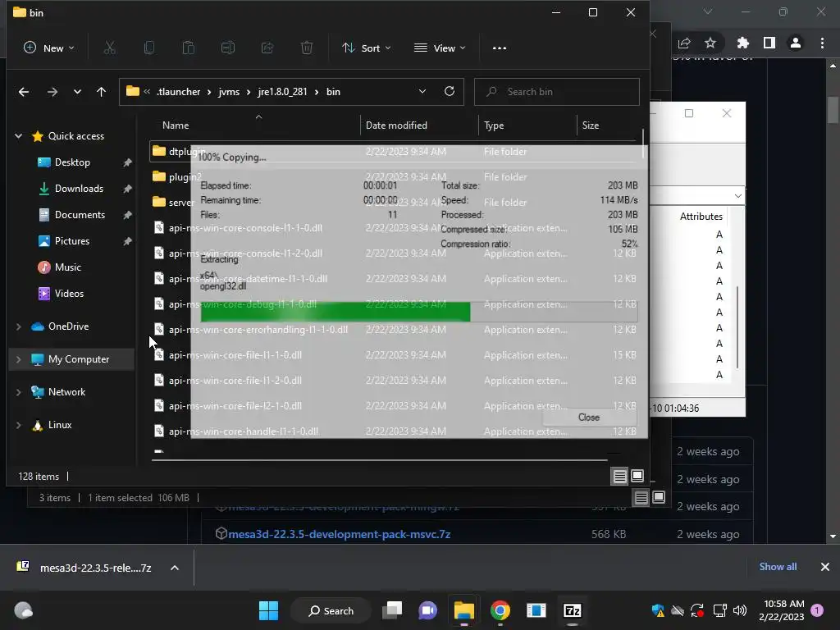The width and height of the screenshot is (840, 630).
Task: Click the forward navigation arrow
Action: (x=52, y=92)
